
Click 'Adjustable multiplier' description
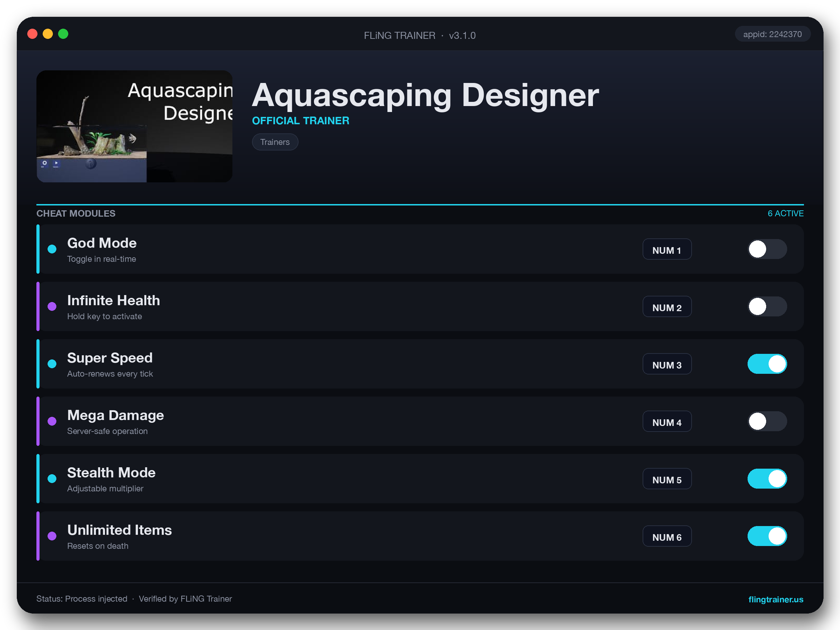pos(105,488)
